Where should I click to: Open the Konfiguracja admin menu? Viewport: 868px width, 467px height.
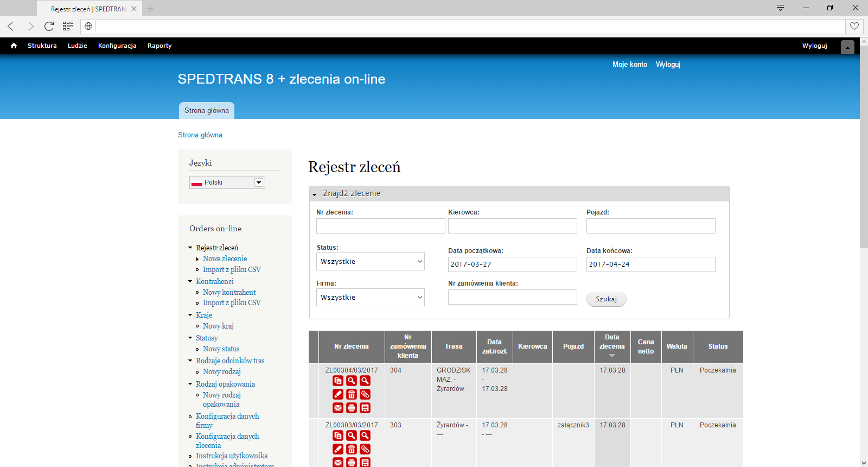tap(117, 46)
